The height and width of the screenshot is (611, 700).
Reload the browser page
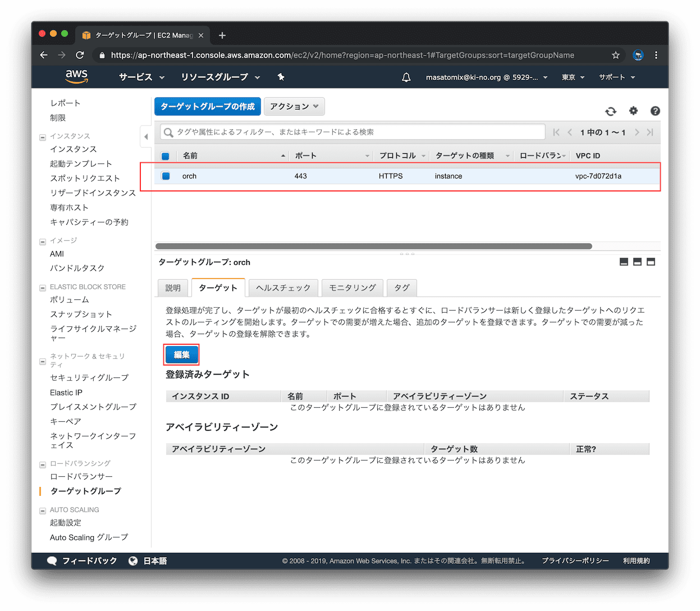[x=80, y=55]
